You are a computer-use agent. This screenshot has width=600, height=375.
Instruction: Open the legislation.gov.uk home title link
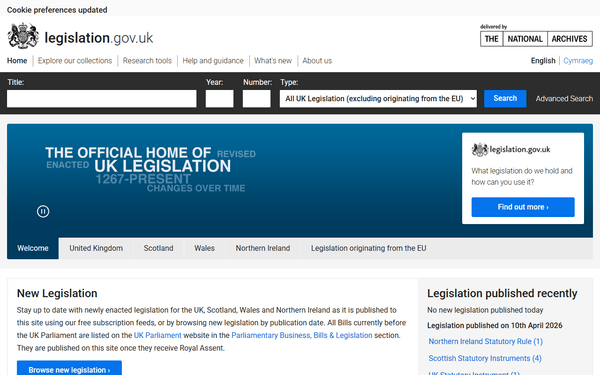click(x=99, y=38)
